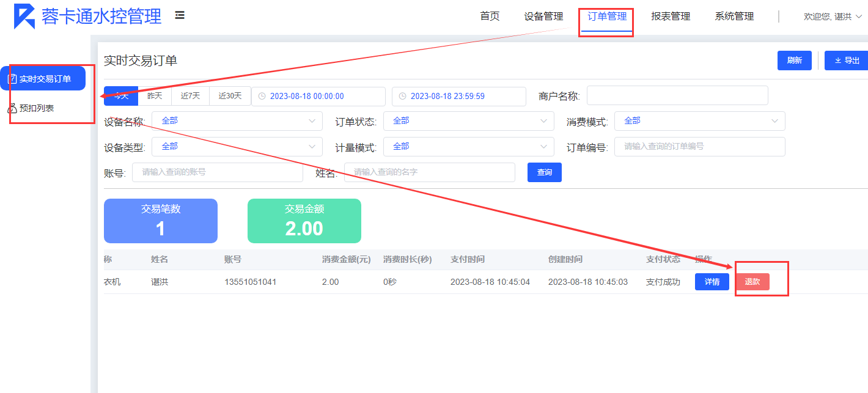Expand the 设备名称 dropdown
The width and height of the screenshot is (868, 393).
[x=237, y=121]
